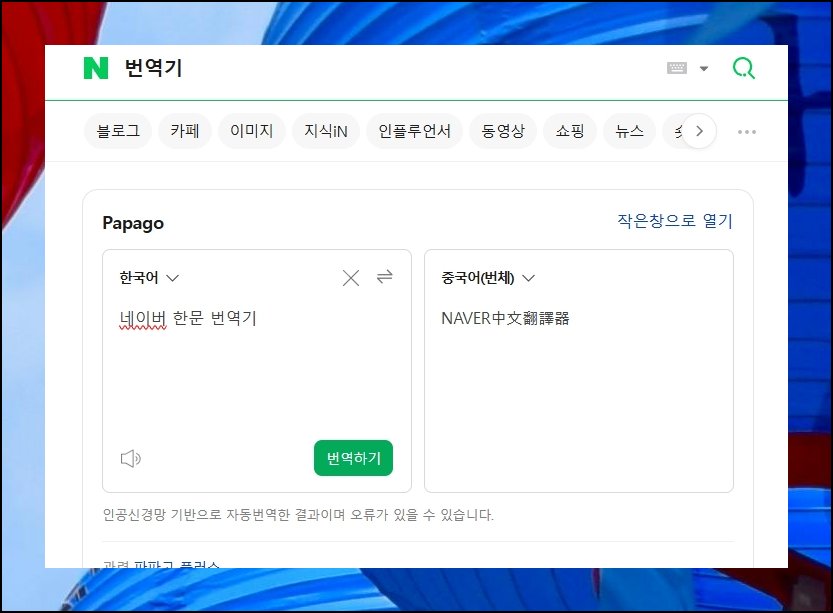Switch to the 동영상 tab
833x613 pixels.
pyautogui.click(x=503, y=131)
